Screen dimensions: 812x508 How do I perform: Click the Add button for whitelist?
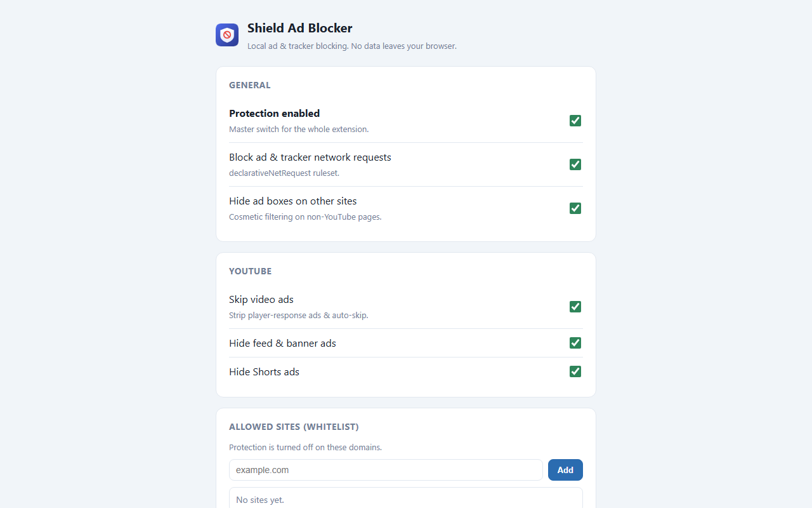[565, 470]
